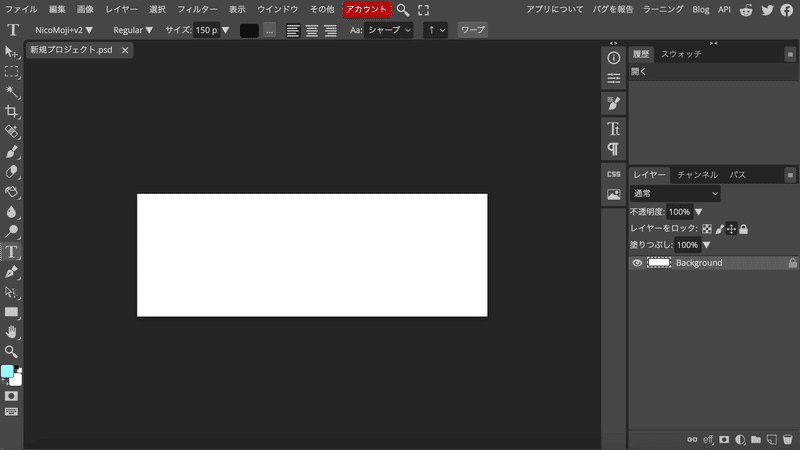The image size is (800, 450).
Task: Toggle Quick Mask mode
Action: [x=11, y=396]
